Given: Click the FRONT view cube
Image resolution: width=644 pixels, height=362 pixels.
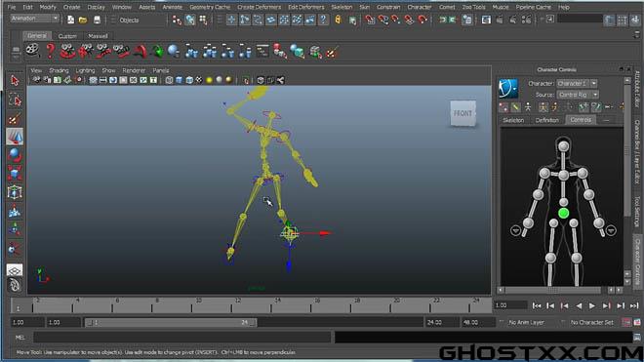Looking at the screenshot, I should pyautogui.click(x=463, y=113).
